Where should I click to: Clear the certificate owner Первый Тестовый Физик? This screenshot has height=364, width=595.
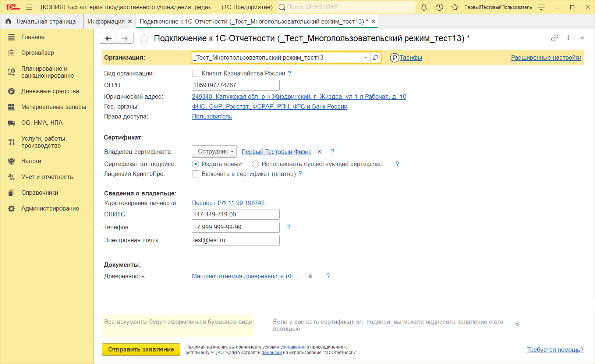click(319, 151)
